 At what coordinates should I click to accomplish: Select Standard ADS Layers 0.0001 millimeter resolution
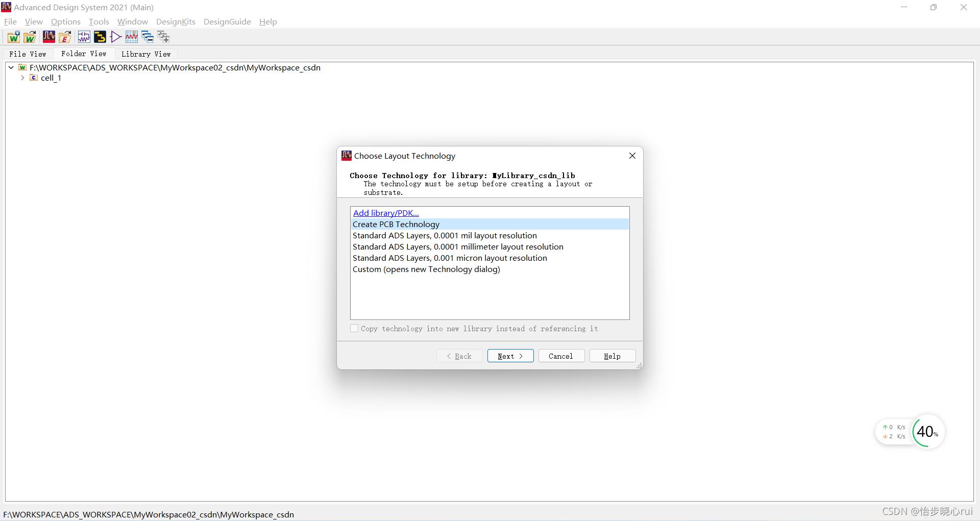pos(490,246)
